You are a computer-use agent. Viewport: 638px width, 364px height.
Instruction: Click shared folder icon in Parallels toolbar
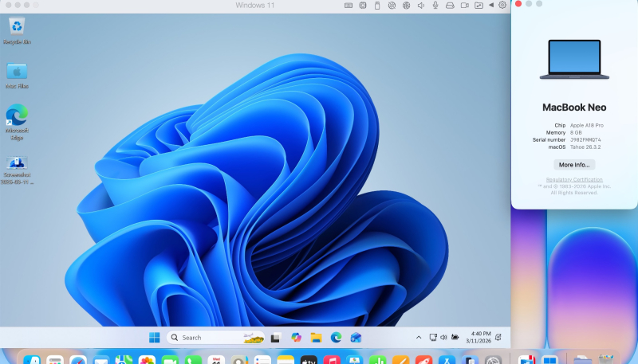pyautogui.click(x=479, y=6)
